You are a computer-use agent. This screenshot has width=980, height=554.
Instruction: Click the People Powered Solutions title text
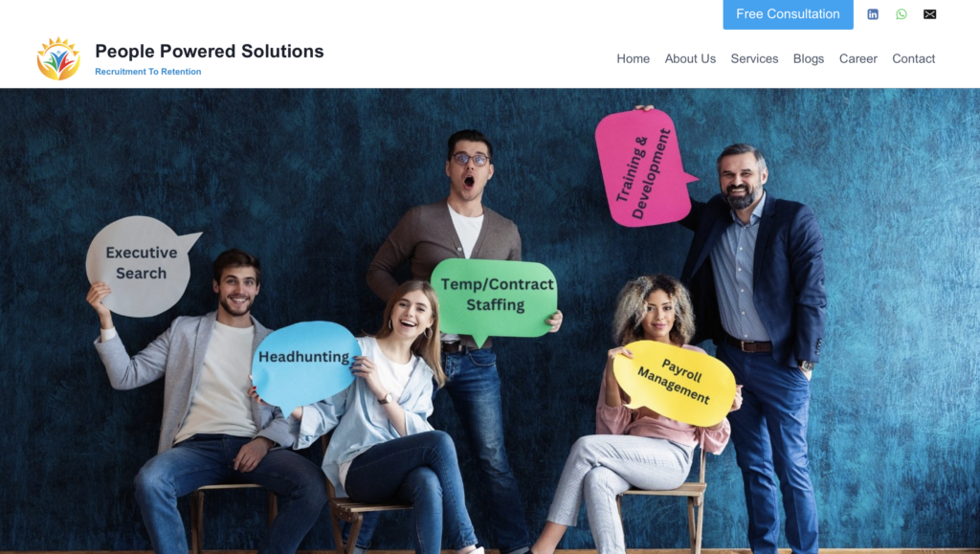[x=210, y=52]
